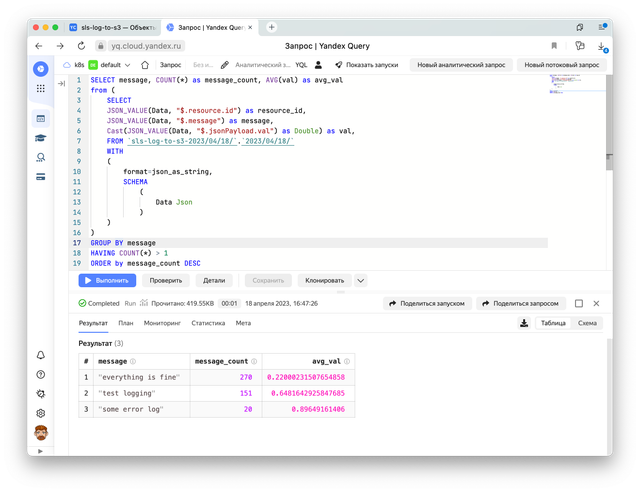Open the notifications bell in sidebar
The width and height of the screenshot is (640, 492).
40,355
